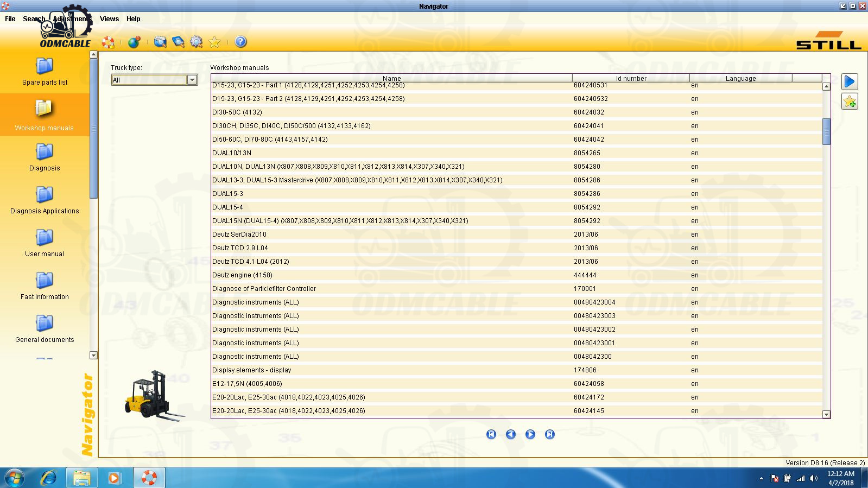868x488 pixels.
Task: Select the DUAL15N (DUAL15-4) manual row
Action: point(517,221)
